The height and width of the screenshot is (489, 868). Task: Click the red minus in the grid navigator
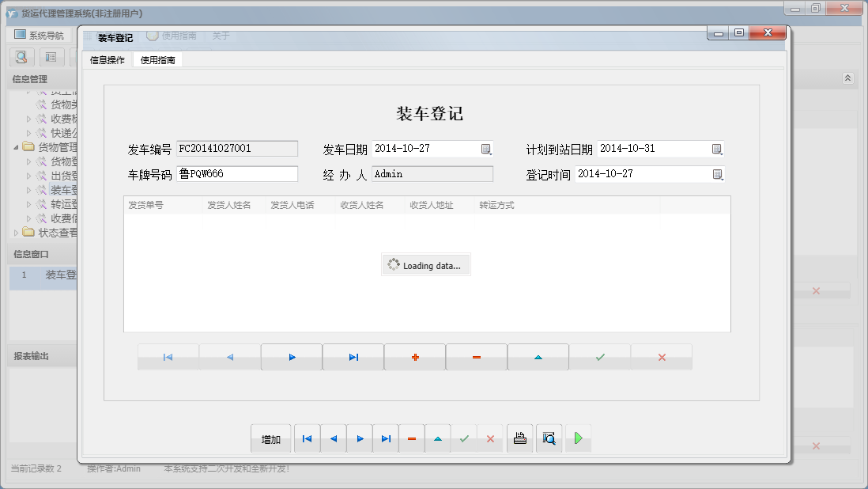(x=477, y=358)
